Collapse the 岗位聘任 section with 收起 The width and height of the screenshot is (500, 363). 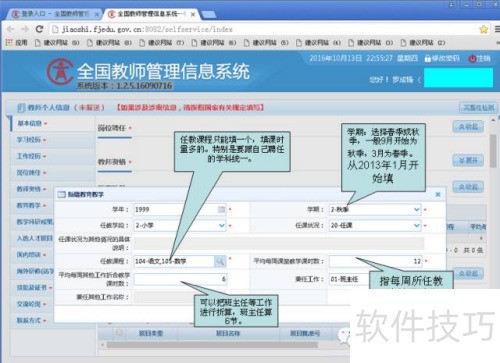(468, 127)
